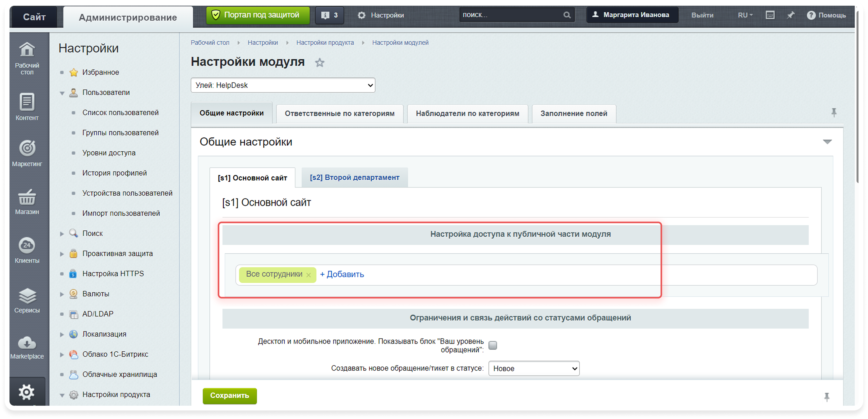
Task: Click the search magnifier icon
Action: (567, 15)
